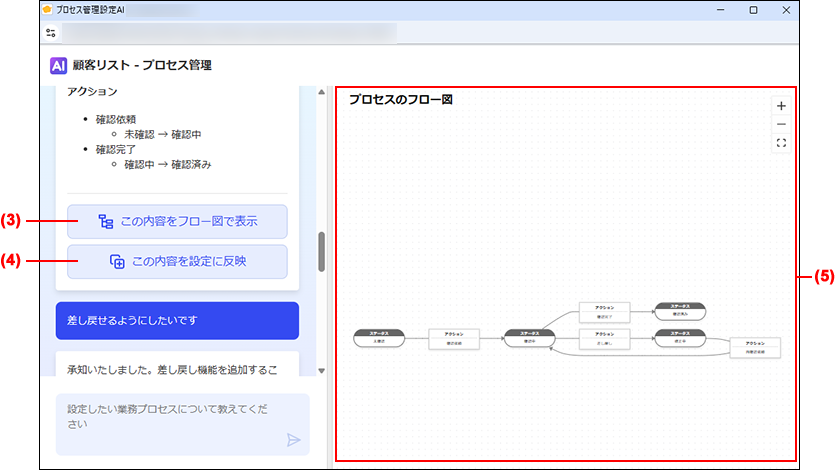Click この内容を設定に反映 button

click(177, 262)
